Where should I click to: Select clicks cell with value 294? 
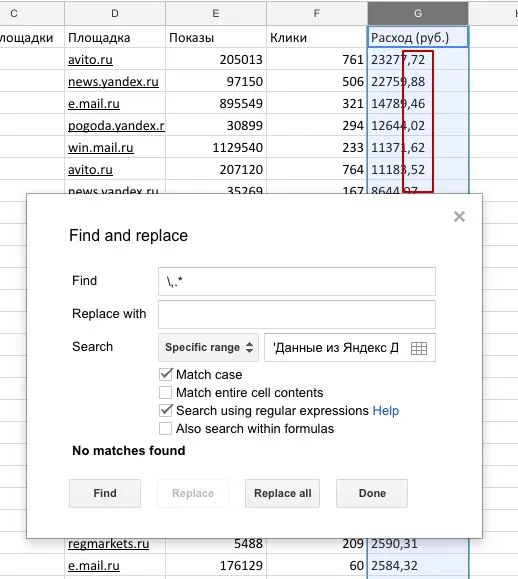click(317, 126)
